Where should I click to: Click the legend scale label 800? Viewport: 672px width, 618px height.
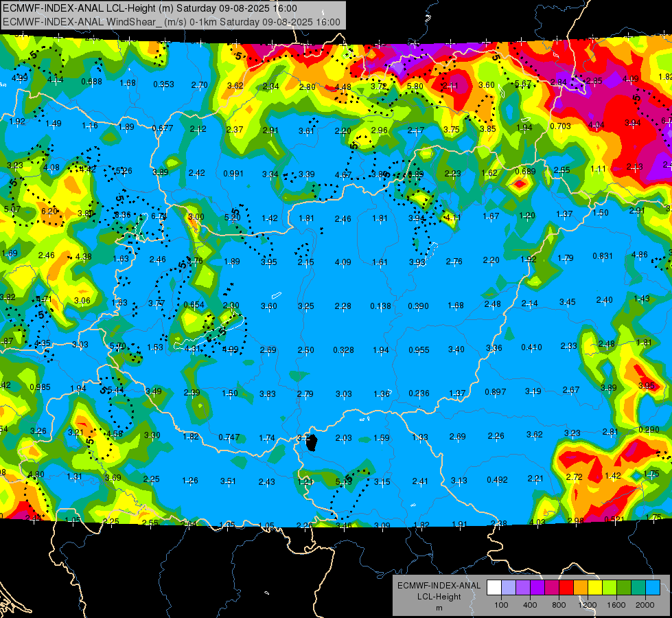click(559, 605)
